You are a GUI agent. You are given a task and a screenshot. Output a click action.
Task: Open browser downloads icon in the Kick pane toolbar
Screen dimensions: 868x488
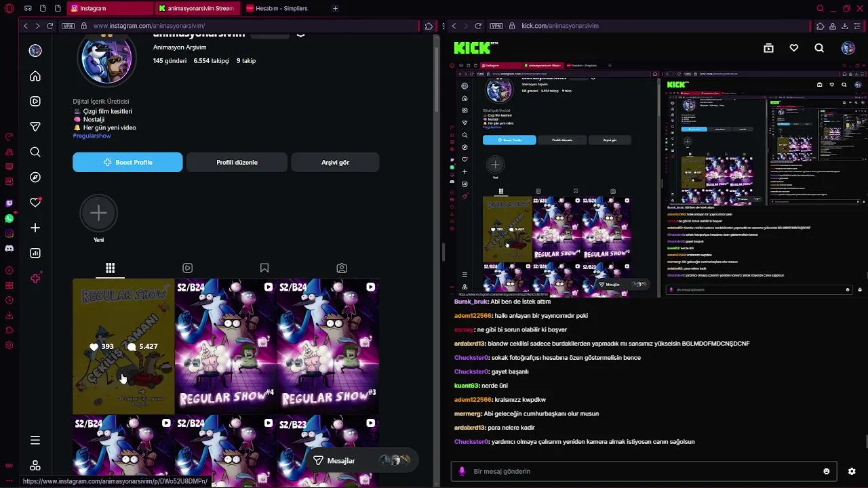[844, 26]
